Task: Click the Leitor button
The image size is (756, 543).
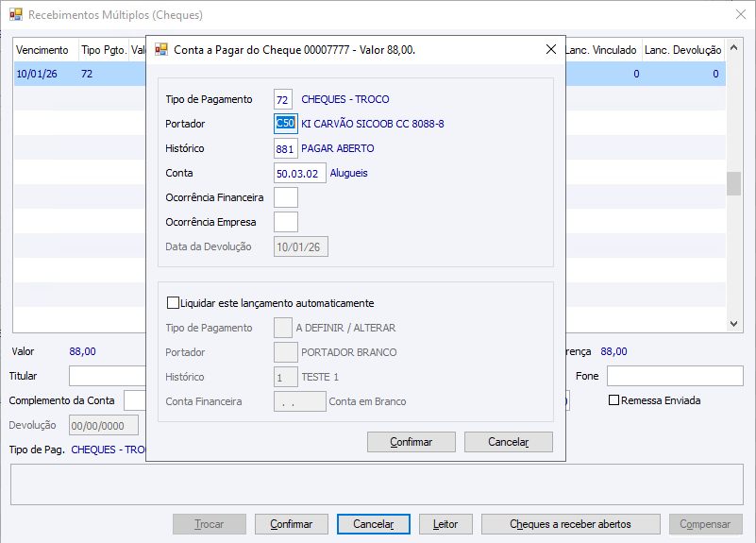Action: coord(445,524)
